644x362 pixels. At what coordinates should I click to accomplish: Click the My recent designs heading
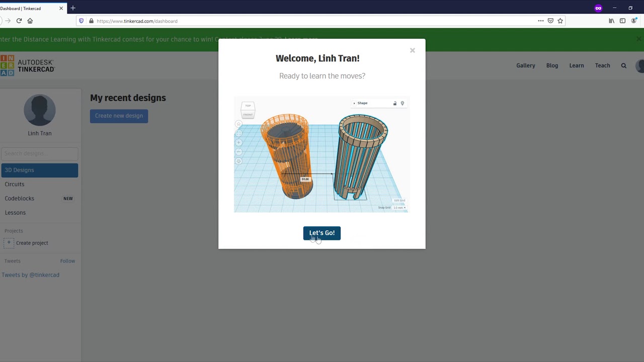(x=128, y=98)
